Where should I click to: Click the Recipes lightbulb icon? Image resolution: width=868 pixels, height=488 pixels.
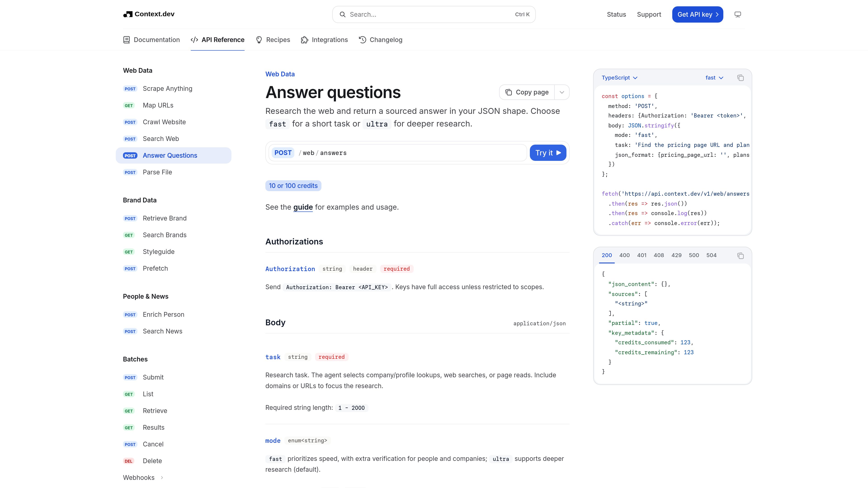pos(259,40)
